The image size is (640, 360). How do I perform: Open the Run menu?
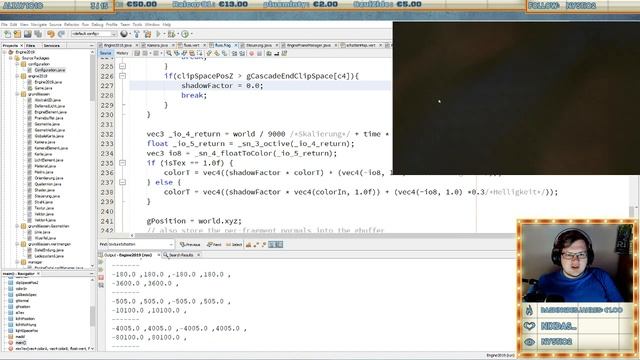point(85,25)
